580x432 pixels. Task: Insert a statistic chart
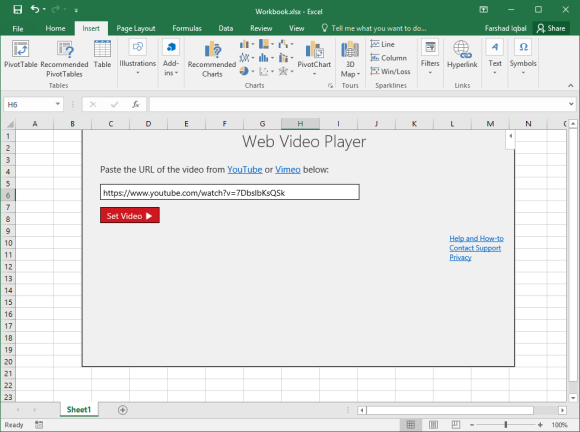click(x=266, y=58)
